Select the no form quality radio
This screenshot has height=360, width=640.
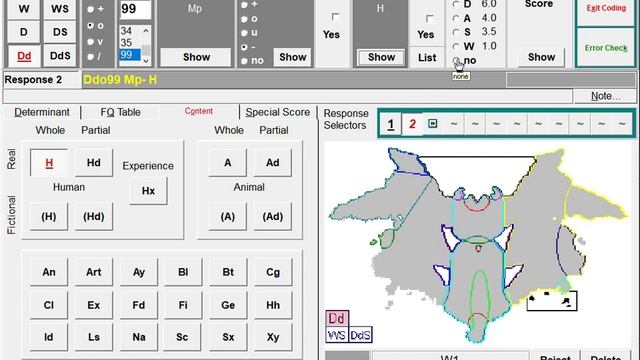(x=244, y=61)
